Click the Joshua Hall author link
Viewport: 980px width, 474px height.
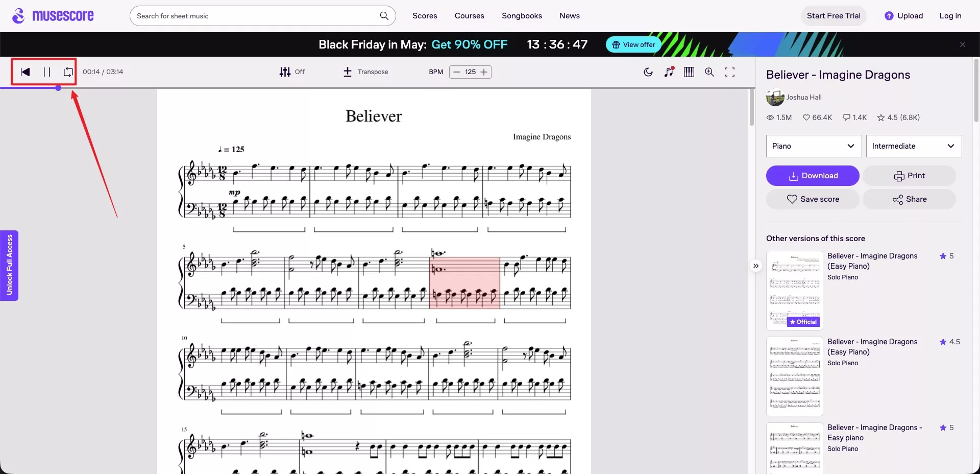coord(804,97)
